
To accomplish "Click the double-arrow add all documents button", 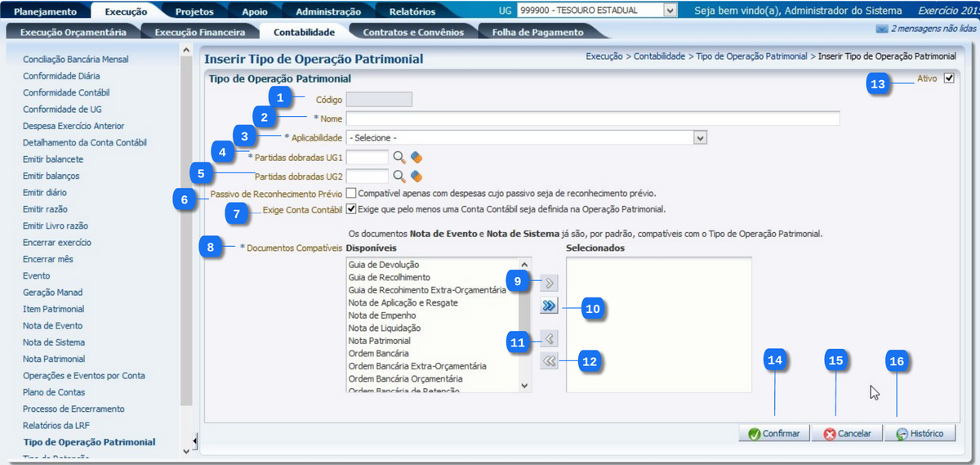I will 550,306.
